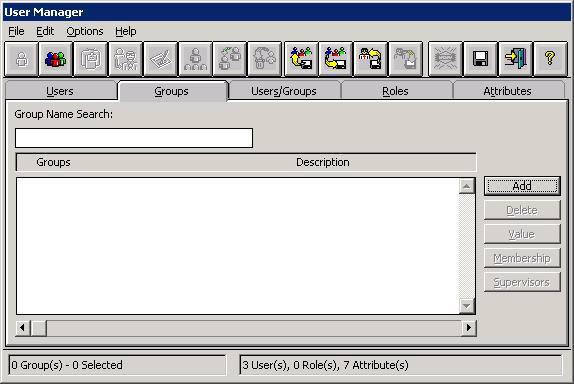The height and width of the screenshot is (384, 574).
Task: Click the checkmark pencil toolbar icon
Action: (161, 59)
